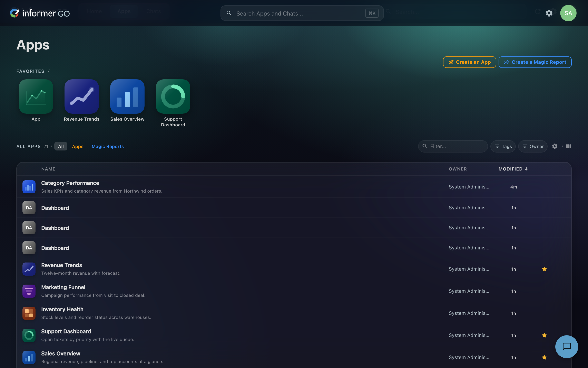Screen dimensions: 588x368
Task: Open the Tags filter dropdown
Action: click(503, 146)
